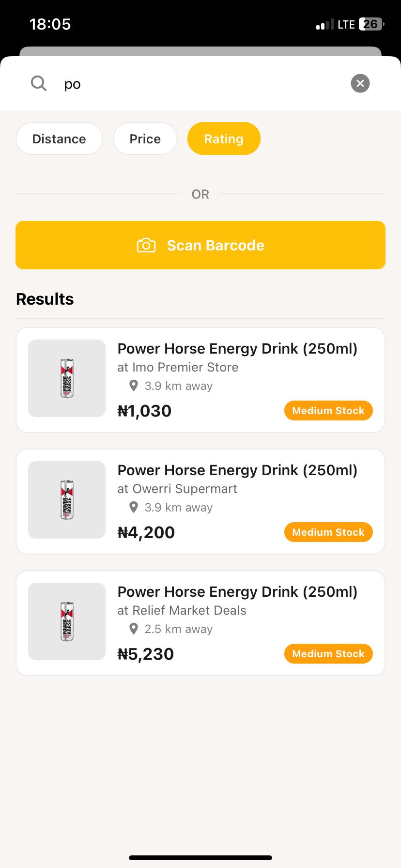The width and height of the screenshot is (401, 868).
Task: Tap the cellular signal bars icon
Action: [x=324, y=24]
